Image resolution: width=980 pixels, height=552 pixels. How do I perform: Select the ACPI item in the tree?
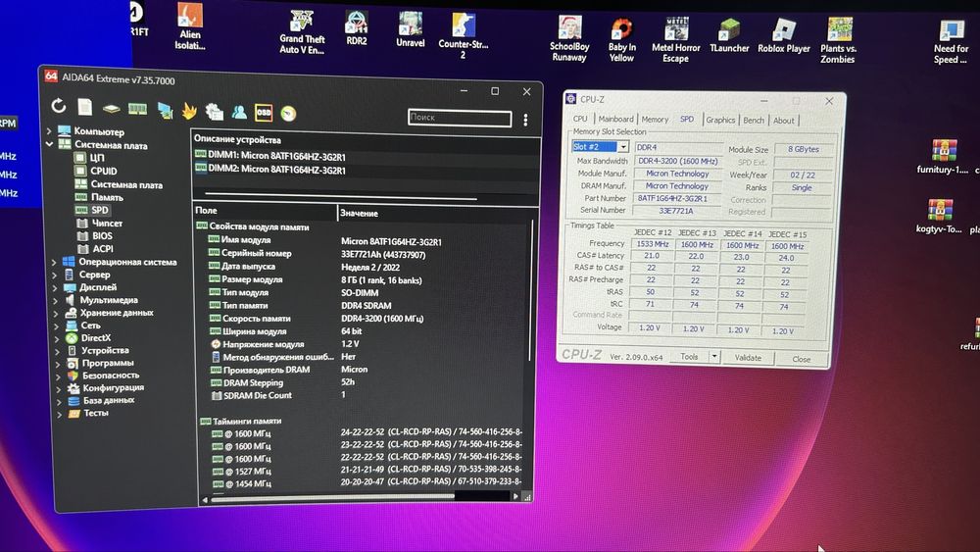pyautogui.click(x=96, y=249)
